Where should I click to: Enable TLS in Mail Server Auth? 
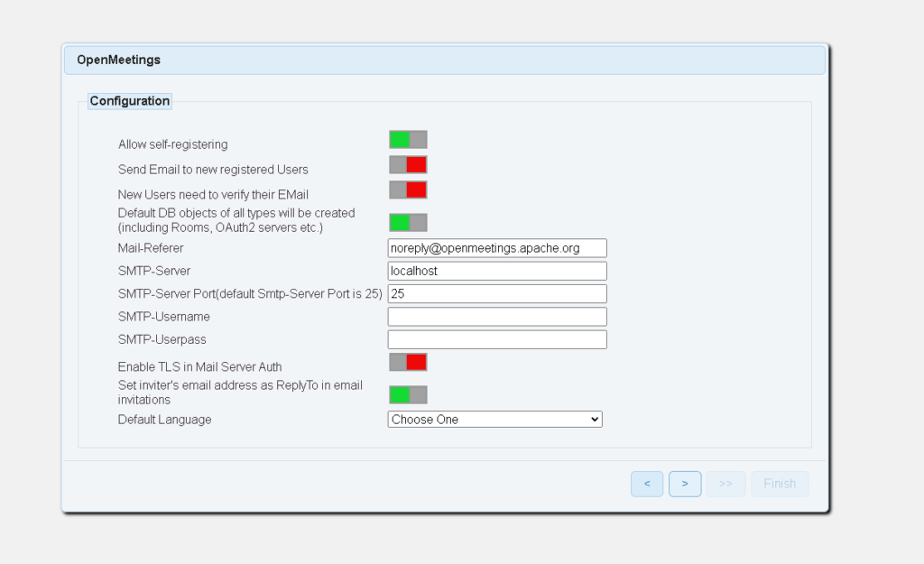[408, 362]
